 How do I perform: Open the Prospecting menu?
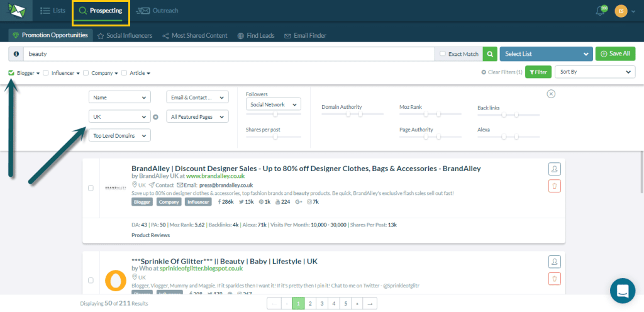(101, 11)
